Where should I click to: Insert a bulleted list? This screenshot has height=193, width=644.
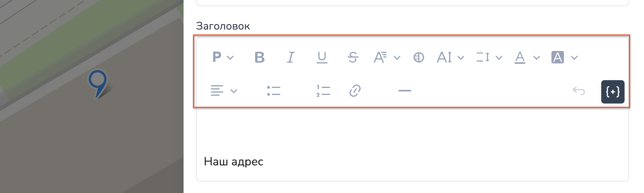click(x=274, y=91)
